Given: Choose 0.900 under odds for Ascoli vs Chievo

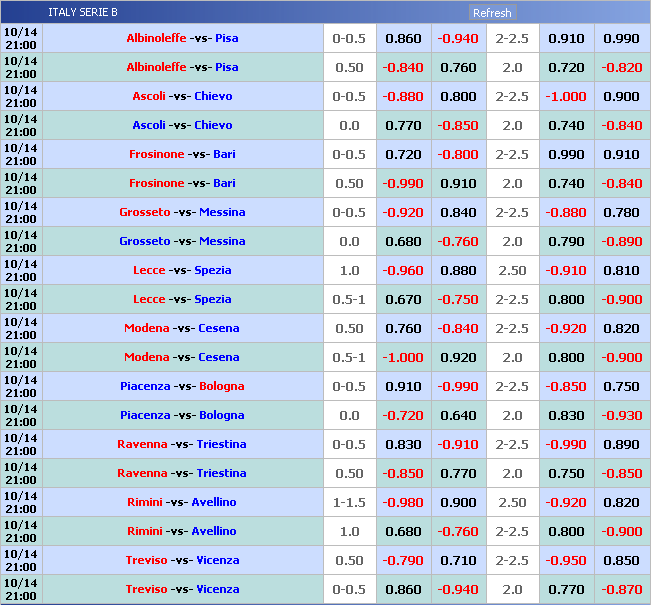Looking at the screenshot, I should point(621,96).
